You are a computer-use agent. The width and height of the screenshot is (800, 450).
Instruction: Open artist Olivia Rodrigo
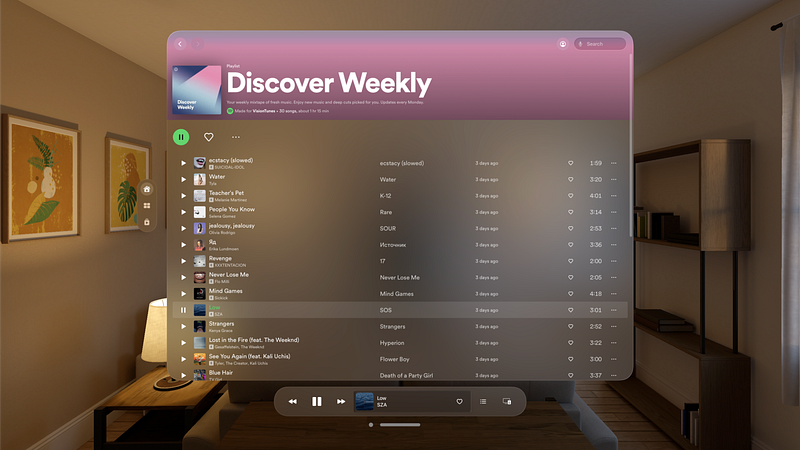pos(222,233)
